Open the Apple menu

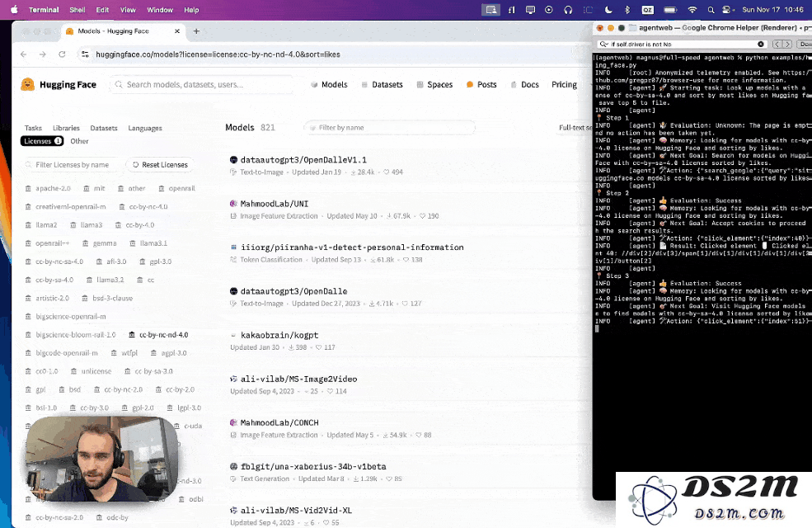(14, 10)
